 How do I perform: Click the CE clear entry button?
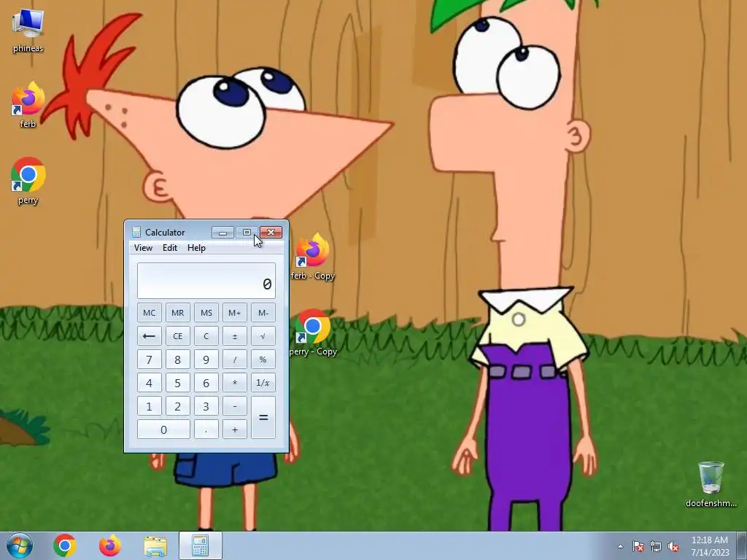pos(178,336)
